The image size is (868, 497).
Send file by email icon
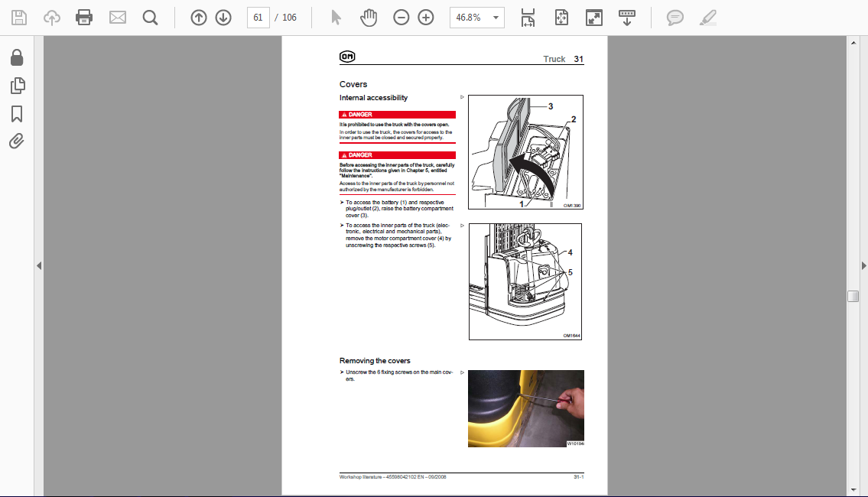pyautogui.click(x=117, y=18)
